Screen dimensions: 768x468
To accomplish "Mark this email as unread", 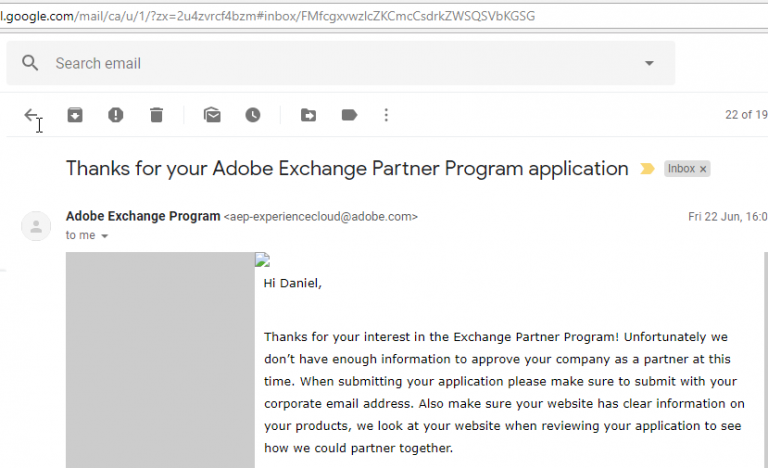I will [212, 115].
